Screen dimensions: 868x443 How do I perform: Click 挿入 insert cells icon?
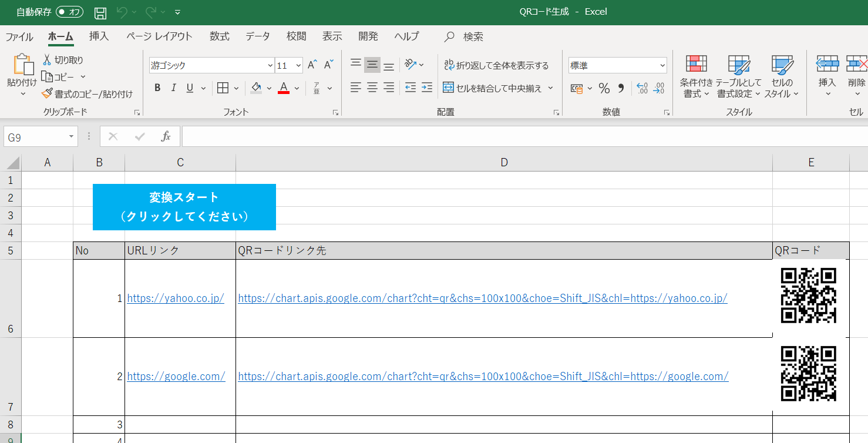(827, 63)
